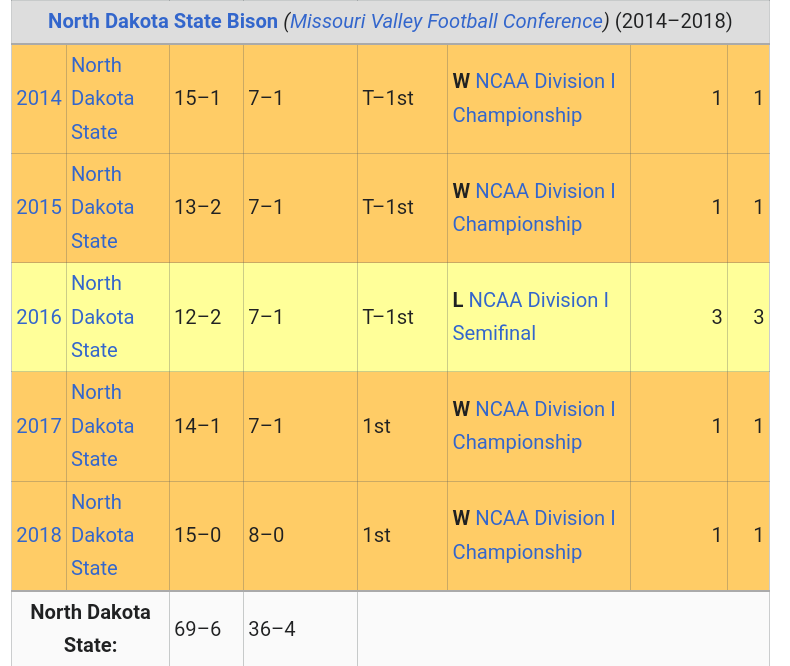This screenshot has width=790, height=666.
Task: Open North Dakota State link in 2014 row
Action: tap(102, 98)
